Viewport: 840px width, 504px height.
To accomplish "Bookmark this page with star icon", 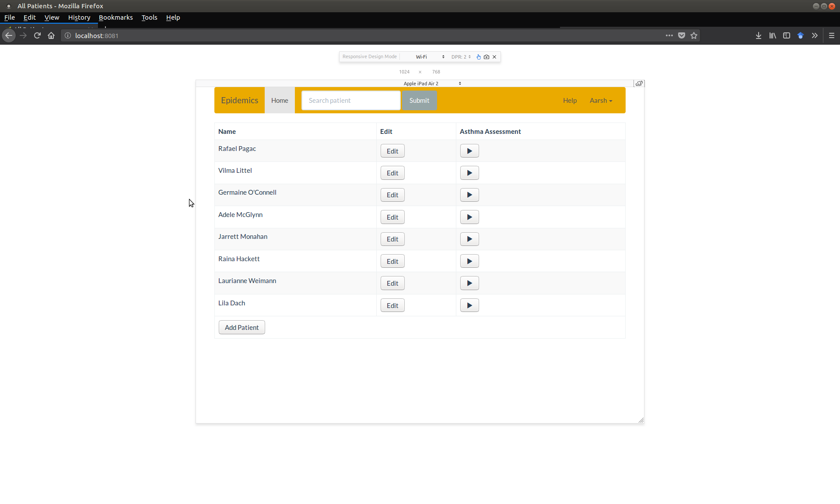I will coord(694,36).
